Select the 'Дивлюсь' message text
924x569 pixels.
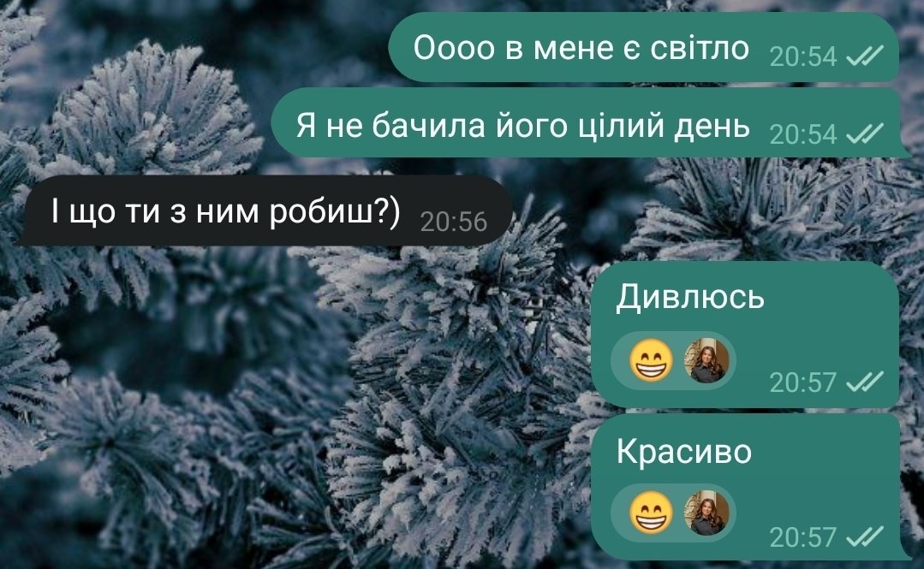coord(690,296)
